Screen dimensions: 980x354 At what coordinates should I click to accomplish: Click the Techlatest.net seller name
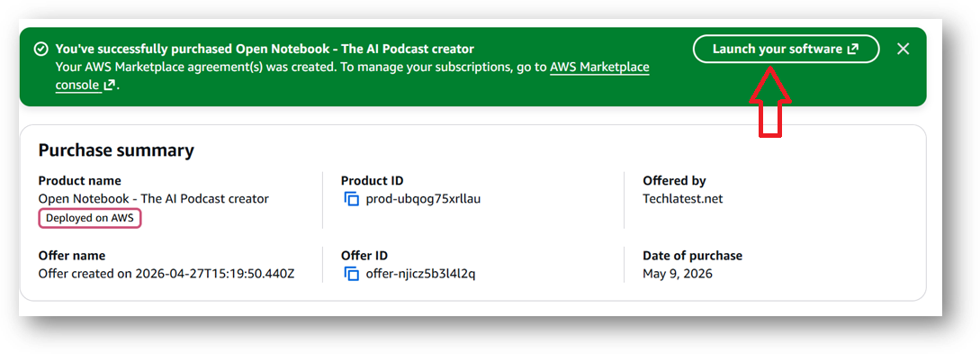[x=682, y=199]
